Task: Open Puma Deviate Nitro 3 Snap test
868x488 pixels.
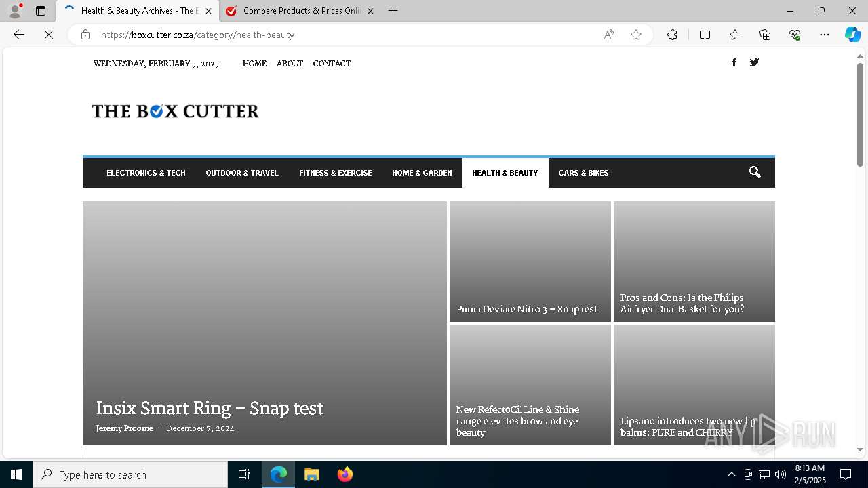Action: point(527,309)
